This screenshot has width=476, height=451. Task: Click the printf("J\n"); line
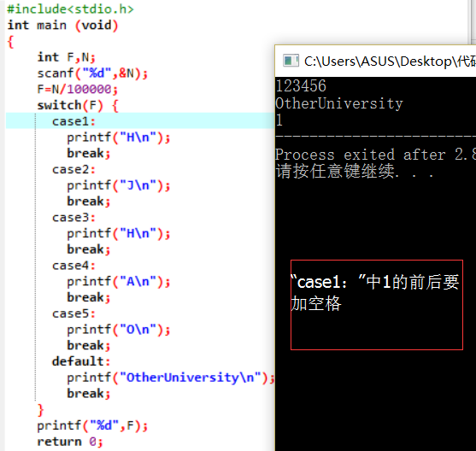(119, 185)
